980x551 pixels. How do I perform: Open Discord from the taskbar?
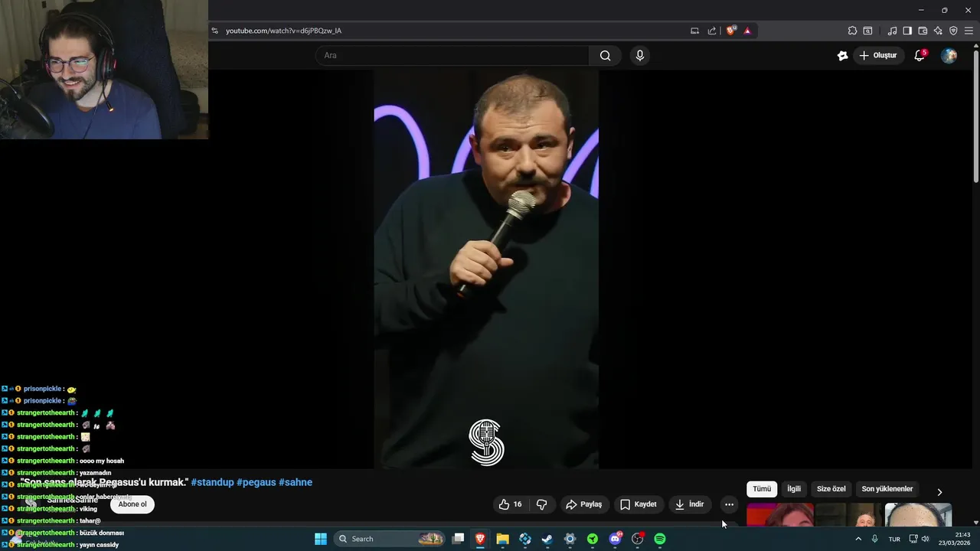tap(615, 539)
